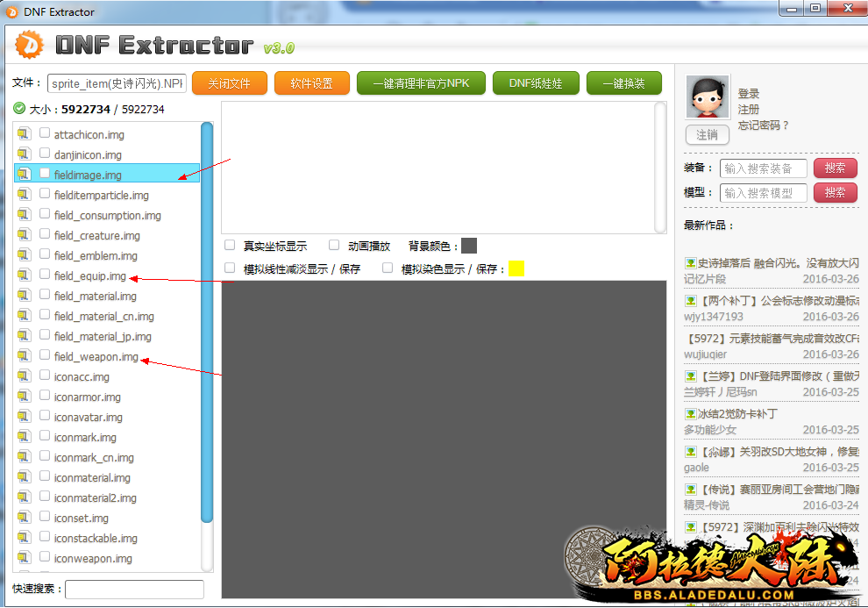Select iconmaterial2.img in the file list

[95, 498]
